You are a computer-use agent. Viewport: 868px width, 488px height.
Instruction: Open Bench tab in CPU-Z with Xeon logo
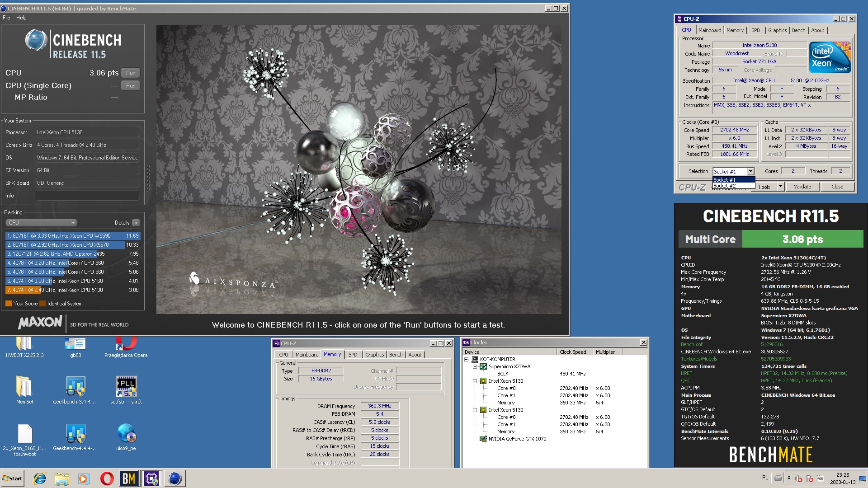(798, 30)
